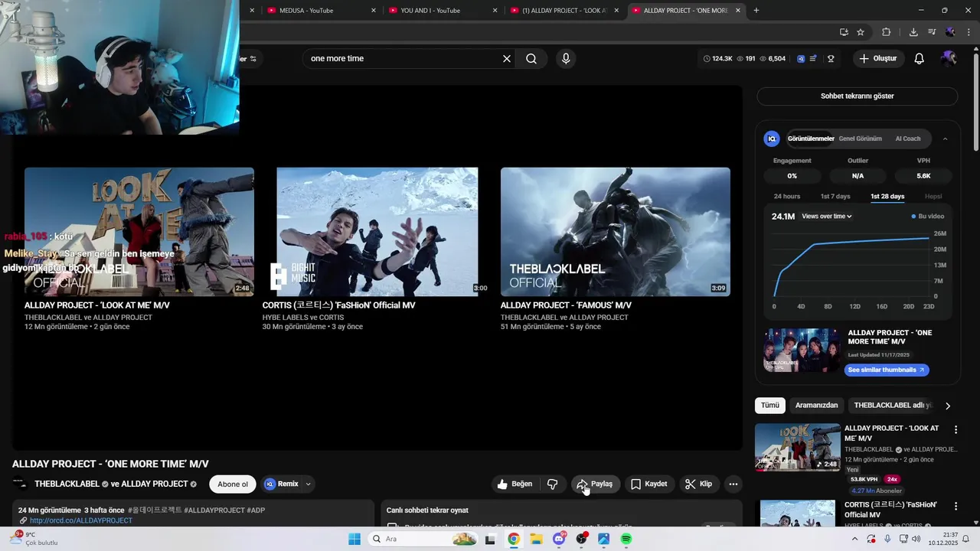The height and width of the screenshot is (551, 980).
Task: Open the vidIQ list icon with blue dot
Action: [813, 59]
